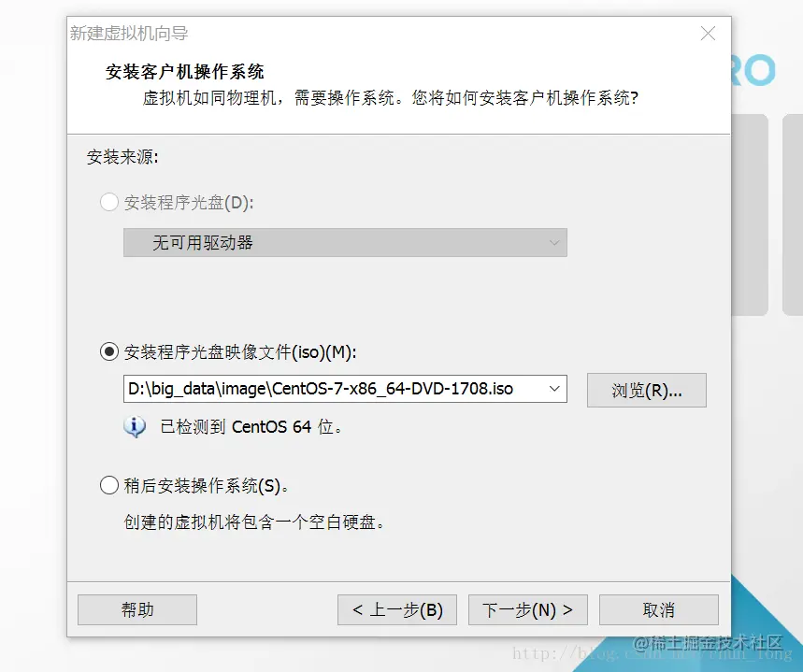The height and width of the screenshot is (672, 803).
Task: Close the New Virtual Machine Wizard dialog
Action: pyautogui.click(x=708, y=34)
